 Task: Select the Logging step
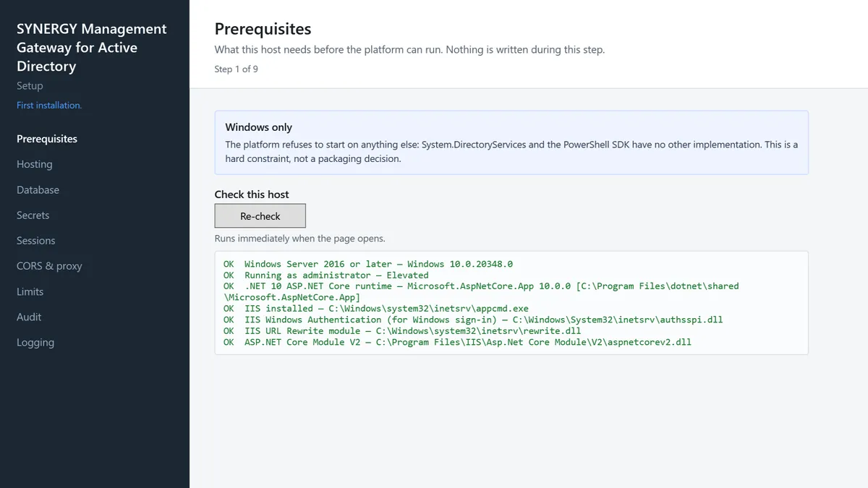[35, 343]
